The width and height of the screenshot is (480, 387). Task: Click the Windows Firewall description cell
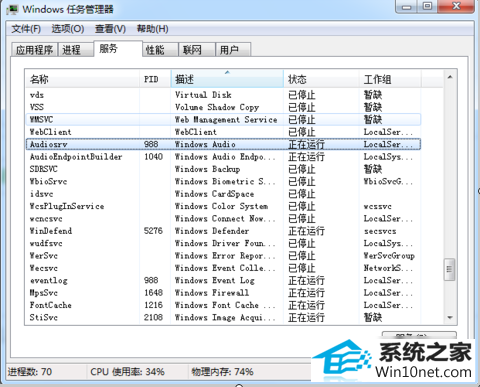(x=212, y=293)
